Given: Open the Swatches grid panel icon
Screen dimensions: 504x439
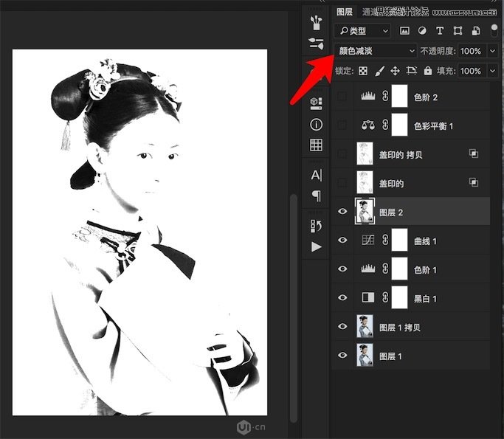Looking at the screenshot, I should [x=317, y=145].
